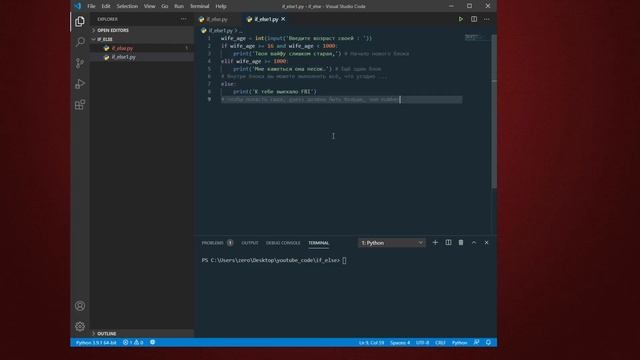Image resolution: width=640 pixels, height=360 pixels.
Task: Open the Help menu
Action: point(221,6)
